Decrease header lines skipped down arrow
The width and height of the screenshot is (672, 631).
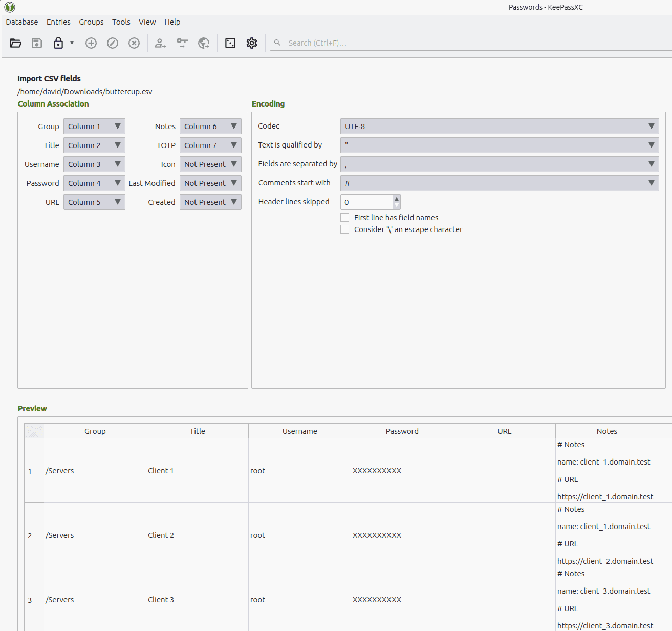tap(397, 206)
